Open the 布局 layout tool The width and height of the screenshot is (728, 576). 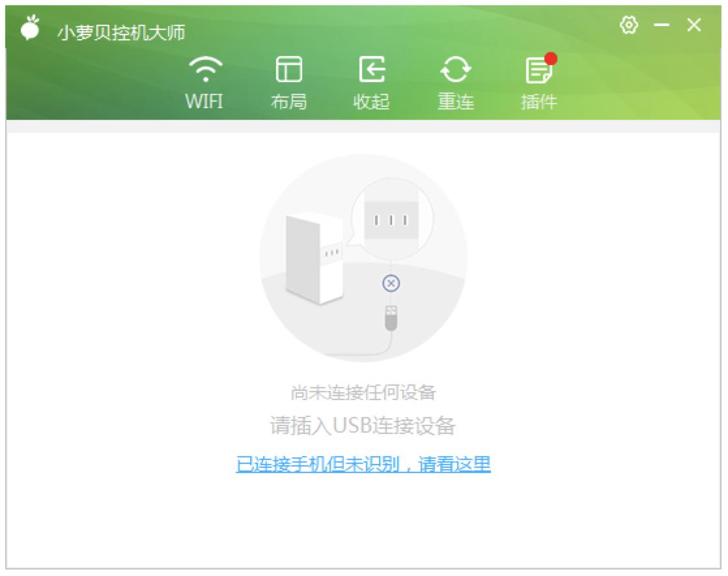(x=288, y=83)
